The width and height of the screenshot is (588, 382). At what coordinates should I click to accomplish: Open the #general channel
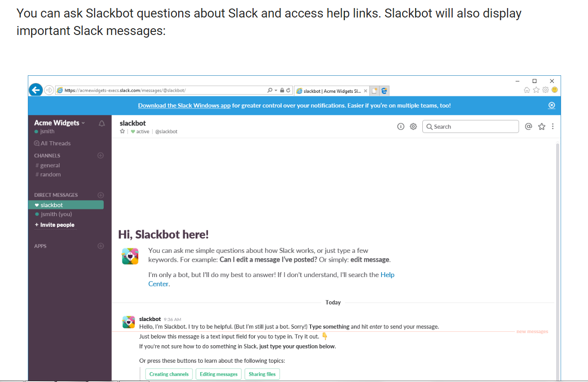pos(48,165)
